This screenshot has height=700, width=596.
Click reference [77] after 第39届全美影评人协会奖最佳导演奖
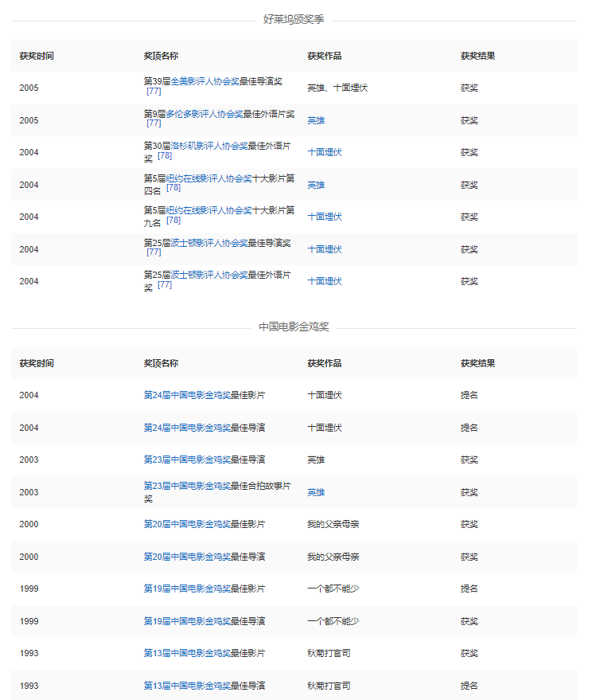click(154, 92)
